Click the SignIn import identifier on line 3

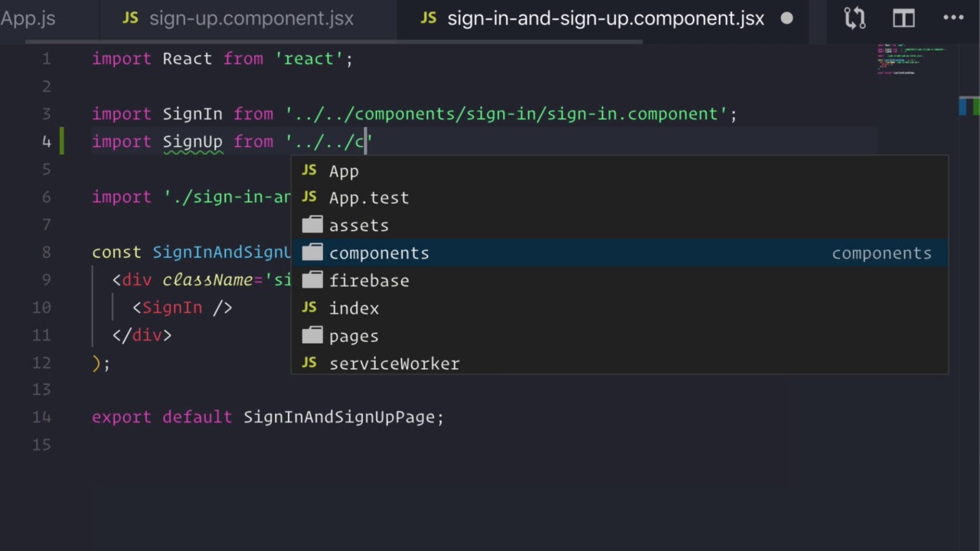tap(192, 114)
